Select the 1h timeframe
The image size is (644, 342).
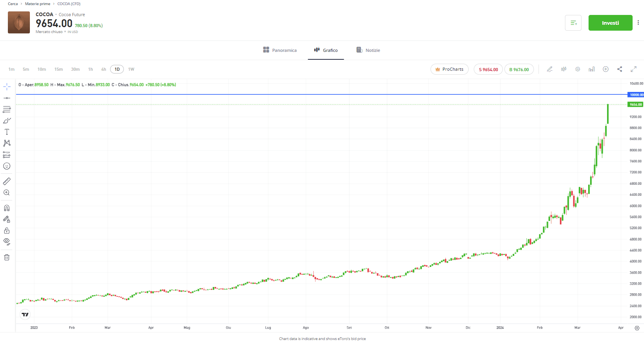[x=90, y=69]
